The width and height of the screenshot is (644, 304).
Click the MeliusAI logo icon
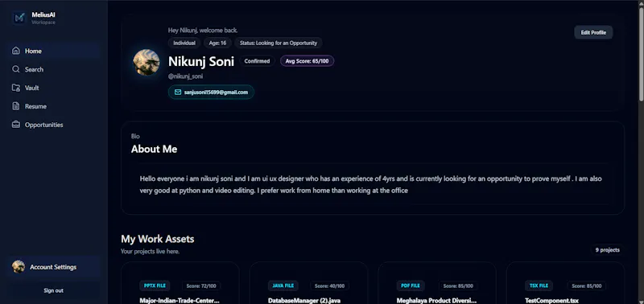[x=19, y=18]
